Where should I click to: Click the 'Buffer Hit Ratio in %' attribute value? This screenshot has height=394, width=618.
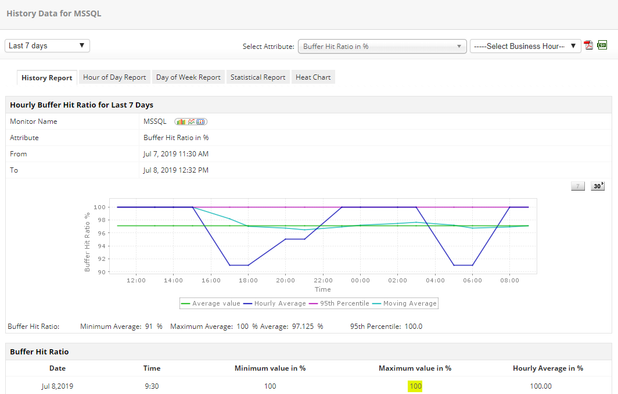(x=176, y=138)
